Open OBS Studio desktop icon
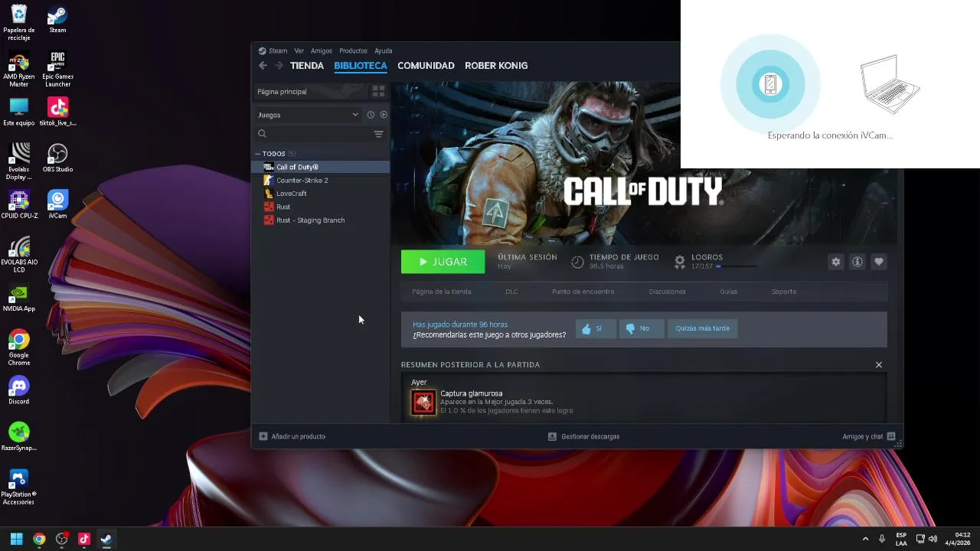 tap(57, 158)
